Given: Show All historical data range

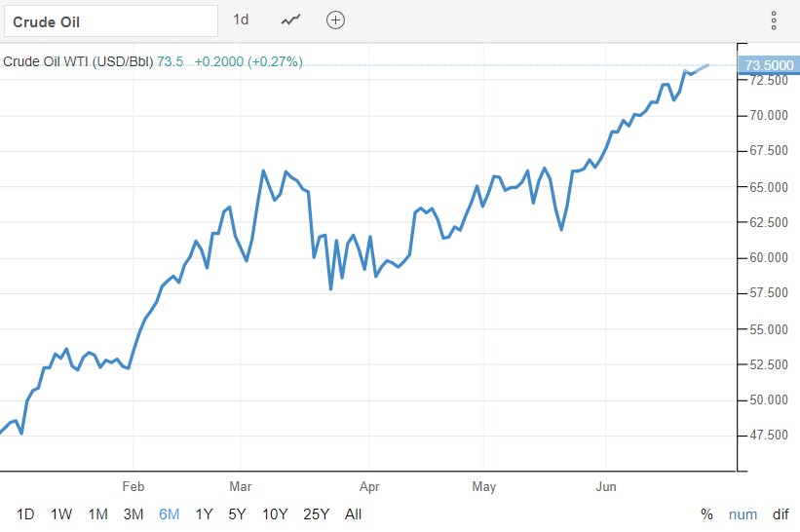Looking at the screenshot, I should (353, 513).
